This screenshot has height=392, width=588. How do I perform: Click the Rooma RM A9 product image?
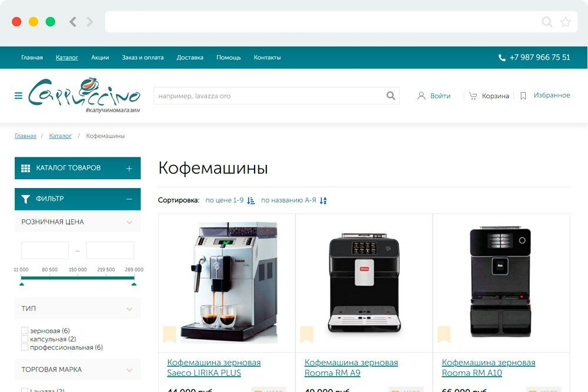(365, 283)
